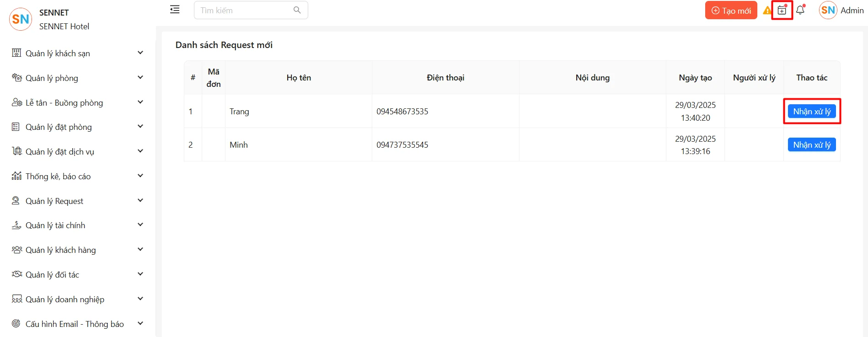The image size is (868, 337).
Task: Open the Lễ tân - Buồng phòng menu
Action: (x=64, y=102)
